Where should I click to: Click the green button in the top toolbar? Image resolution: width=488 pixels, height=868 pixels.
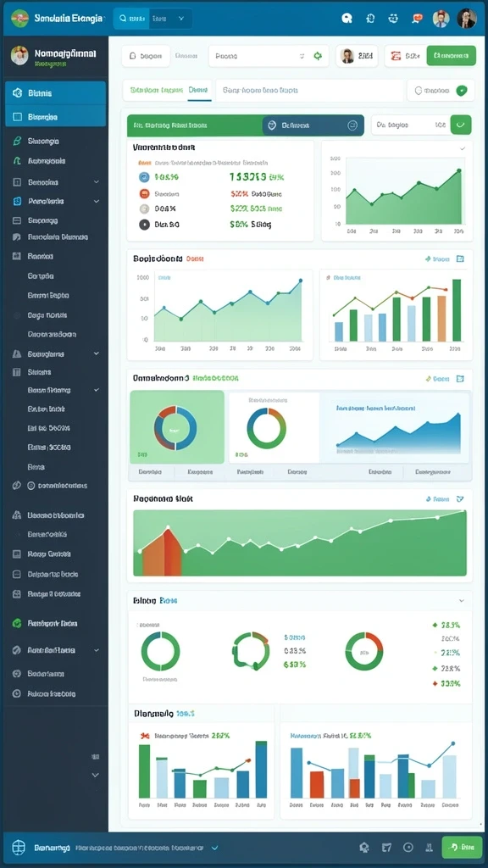tap(452, 56)
